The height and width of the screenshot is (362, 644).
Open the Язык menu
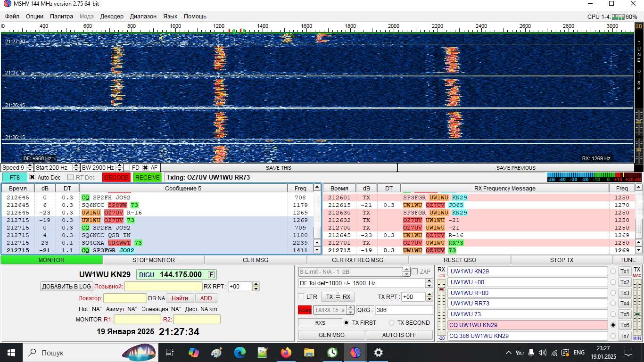click(x=170, y=16)
